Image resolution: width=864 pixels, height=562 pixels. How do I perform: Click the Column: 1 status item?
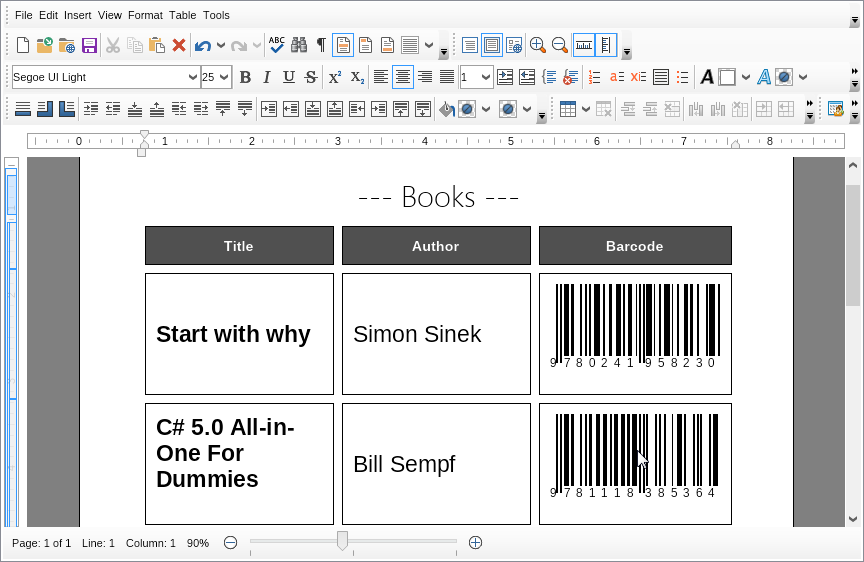(150, 543)
